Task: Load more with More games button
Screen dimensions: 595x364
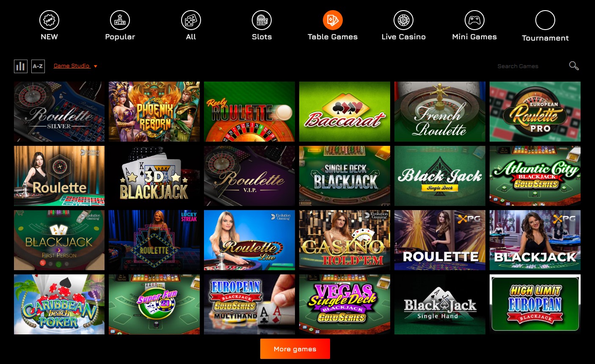Action: pyautogui.click(x=295, y=349)
